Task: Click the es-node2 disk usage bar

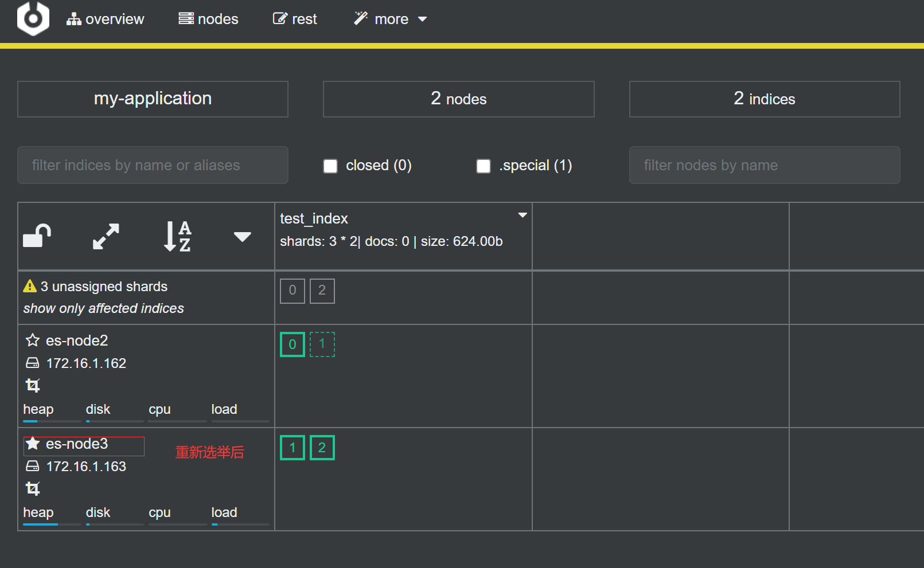Action: click(x=115, y=421)
